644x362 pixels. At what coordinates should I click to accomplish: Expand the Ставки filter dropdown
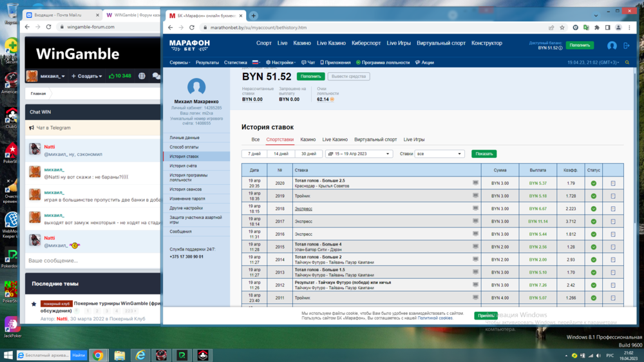[x=439, y=154]
